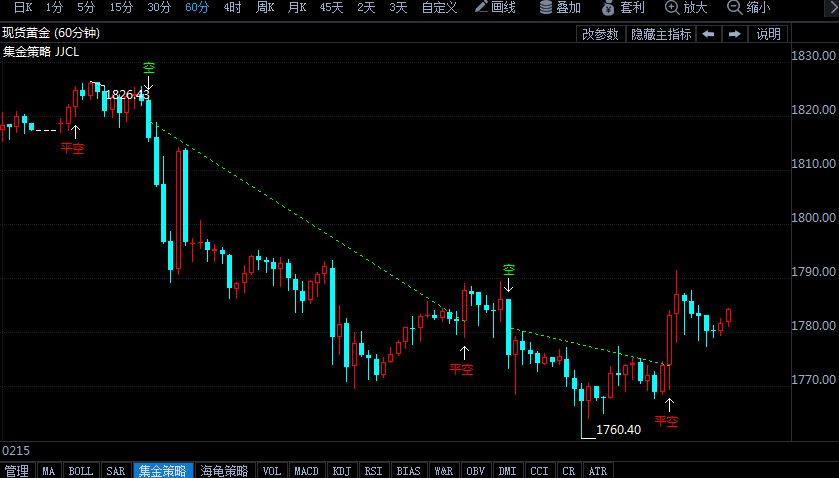Open the 自定义 custom period option
The image size is (839, 478).
440,7
